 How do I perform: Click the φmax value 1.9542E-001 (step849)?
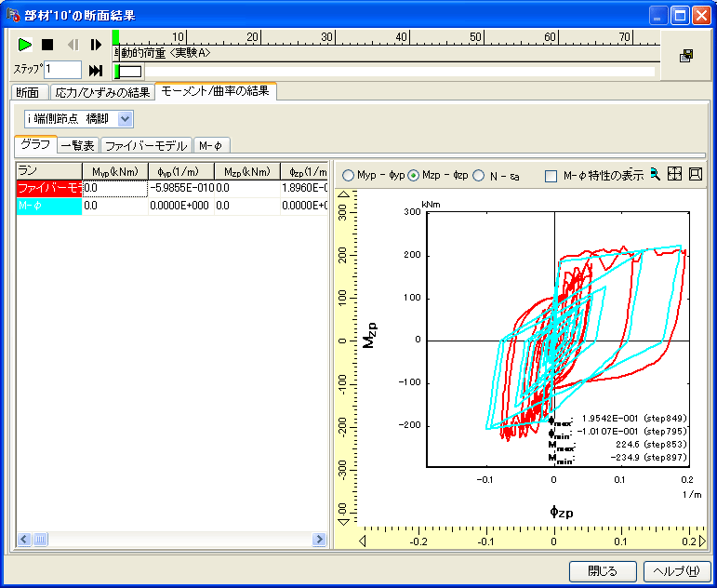pyautogui.click(x=634, y=419)
